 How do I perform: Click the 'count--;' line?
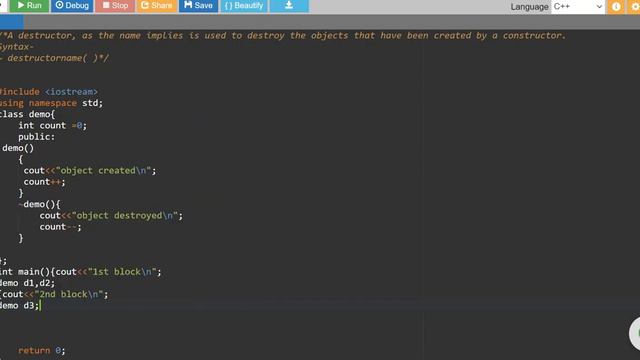60,227
